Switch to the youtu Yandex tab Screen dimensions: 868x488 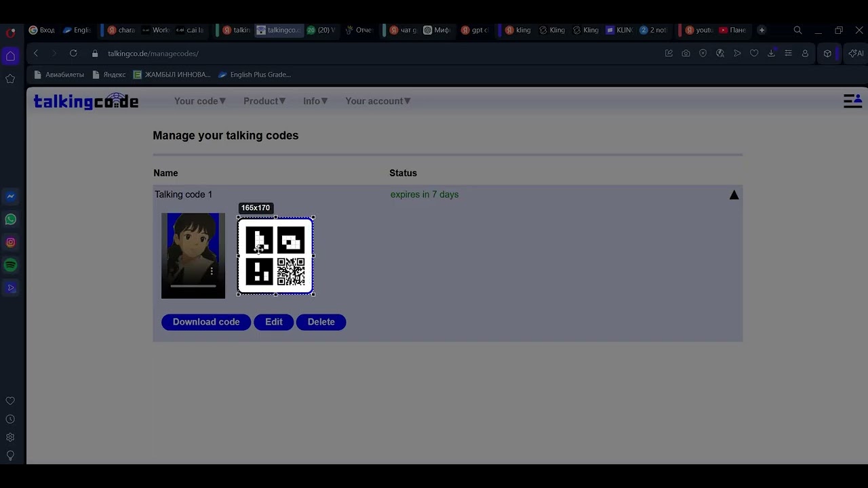click(699, 30)
